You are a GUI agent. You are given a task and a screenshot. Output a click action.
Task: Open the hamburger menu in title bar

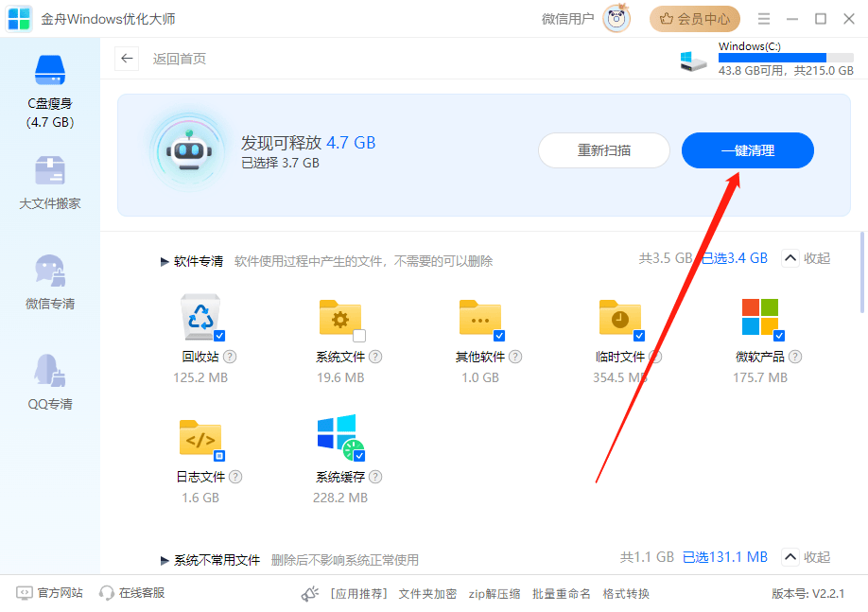tap(764, 19)
